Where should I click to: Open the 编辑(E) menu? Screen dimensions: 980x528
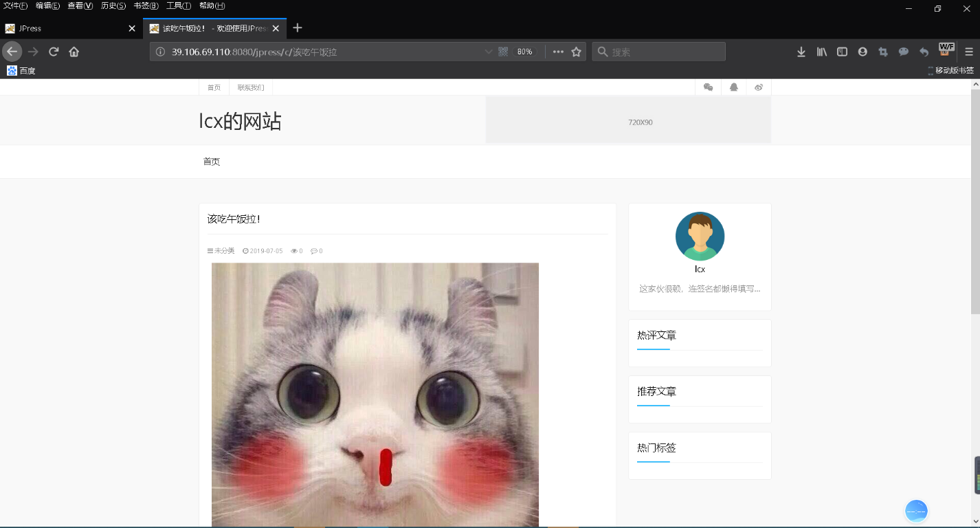pyautogui.click(x=48, y=5)
